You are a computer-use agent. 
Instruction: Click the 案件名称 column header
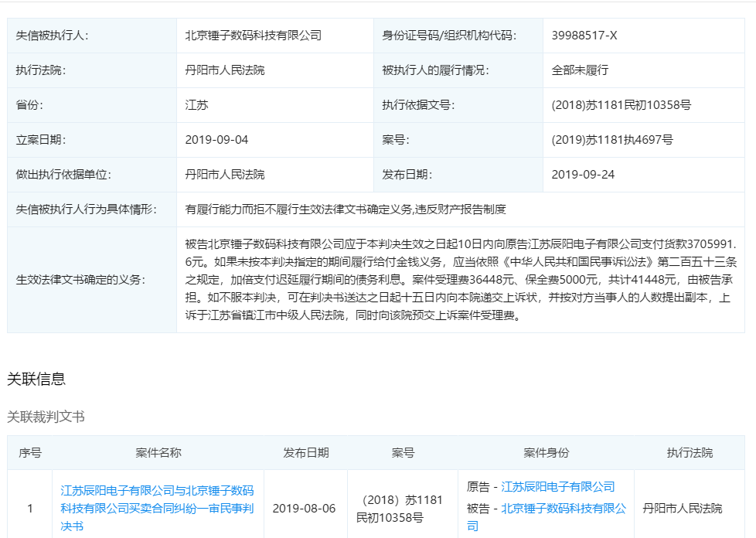click(158, 453)
